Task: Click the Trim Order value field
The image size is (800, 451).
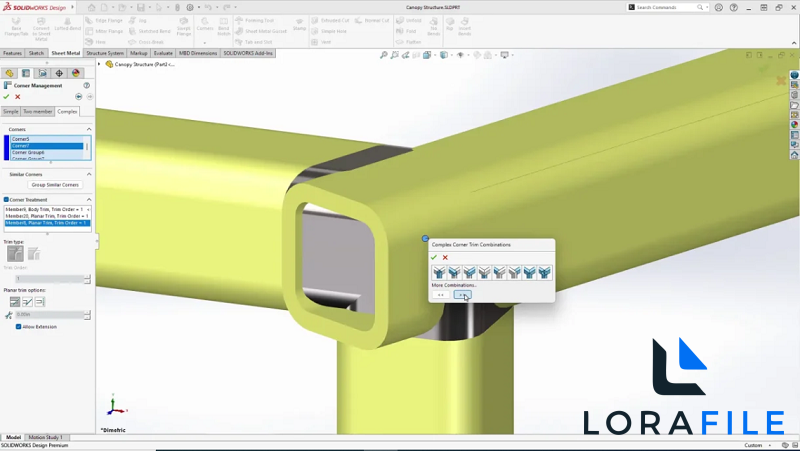Action: coord(49,279)
